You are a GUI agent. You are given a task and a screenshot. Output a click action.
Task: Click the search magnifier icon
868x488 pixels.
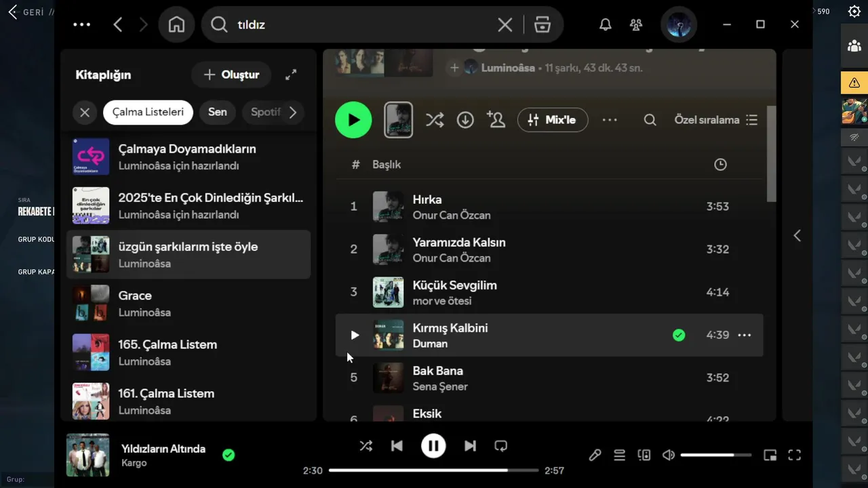click(219, 24)
